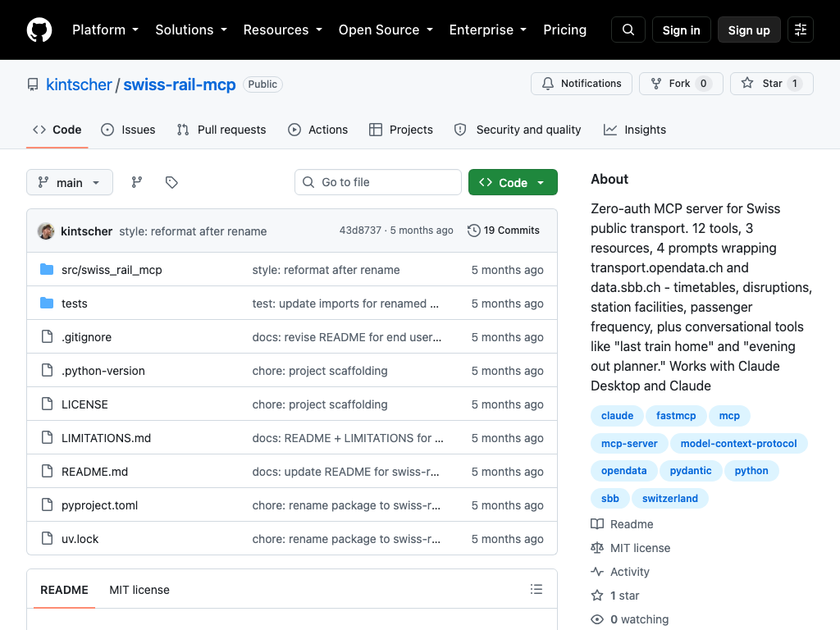Switch to the Projects tab
Viewport: 840px width, 630px height.
click(400, 130)
